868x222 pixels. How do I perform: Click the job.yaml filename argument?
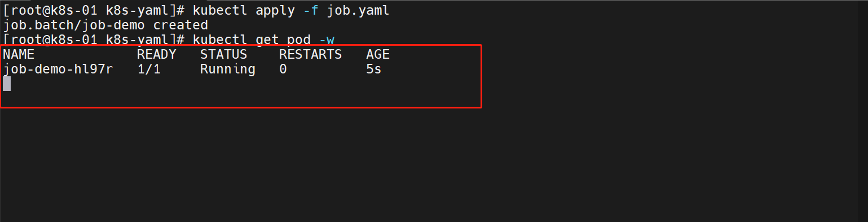[358, 11]
